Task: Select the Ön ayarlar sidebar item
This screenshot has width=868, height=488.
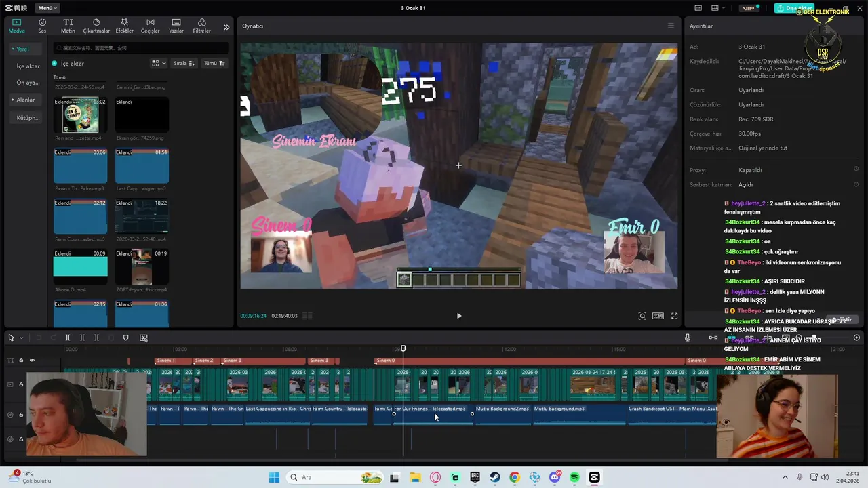Action: tap(28, 83)
